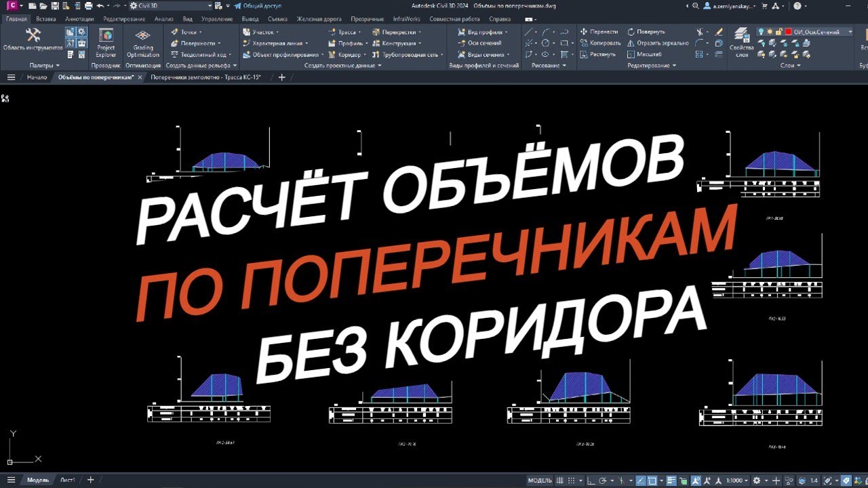Viewport: 868px width, 488px height.
Task: Switch to the Начало file tab
Action: click(x=37, y=77)
